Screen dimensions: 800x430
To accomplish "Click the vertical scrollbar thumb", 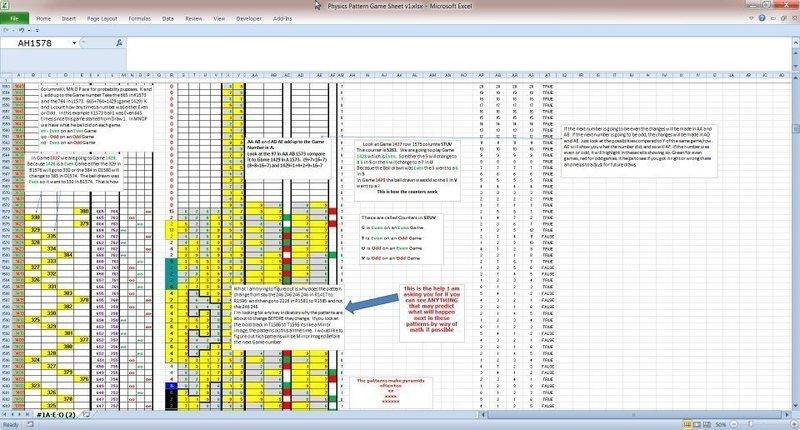I will point(796,128).
